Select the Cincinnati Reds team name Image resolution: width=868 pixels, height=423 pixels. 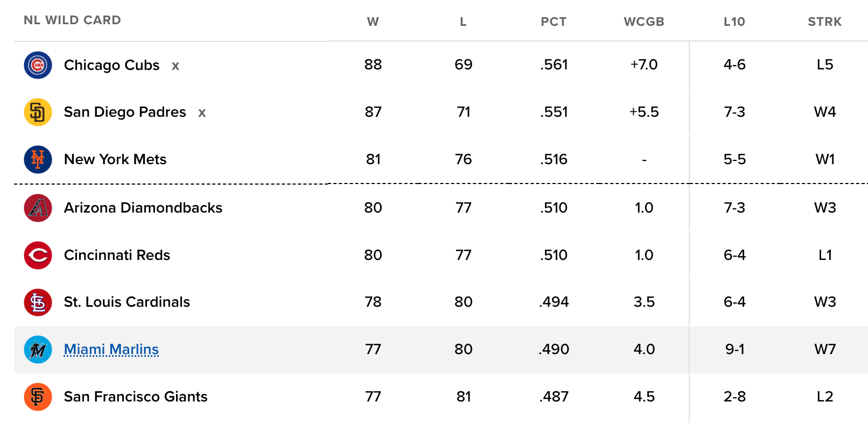coord(117,255)
